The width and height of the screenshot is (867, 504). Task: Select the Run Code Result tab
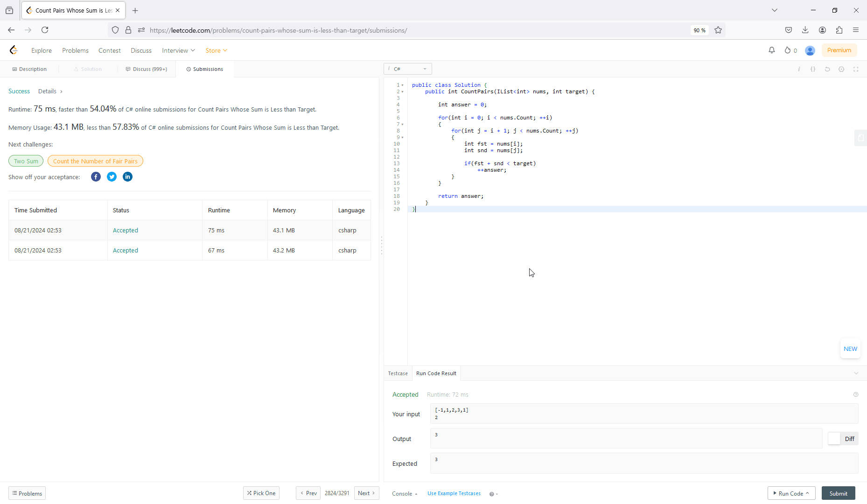[x=436, y=373]
